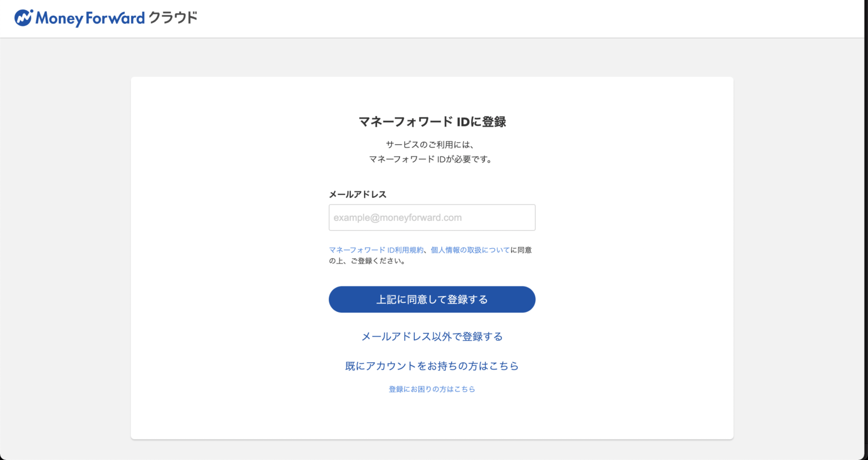Go to 既にアカウントをお持ちの方はこちら
This screenshot has width=868, height=460.
(432, 366)
